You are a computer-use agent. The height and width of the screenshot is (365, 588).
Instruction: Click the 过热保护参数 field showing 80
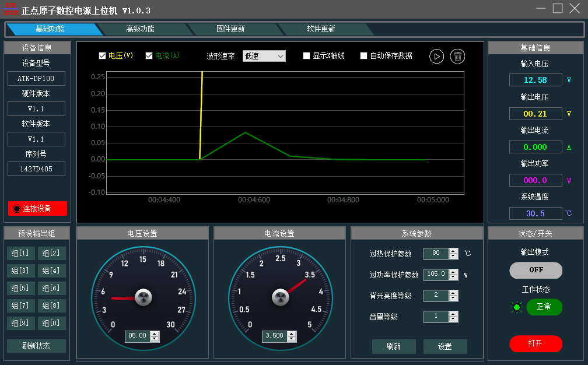pyautogui.click(x=436, y=254)
